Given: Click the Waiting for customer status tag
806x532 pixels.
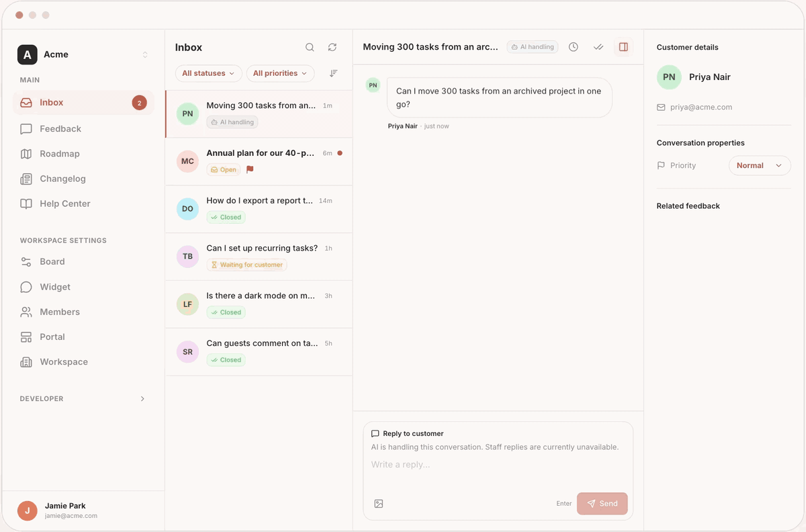Looking at the screenshot, I should pyautogui.click(x=247, y=265).
